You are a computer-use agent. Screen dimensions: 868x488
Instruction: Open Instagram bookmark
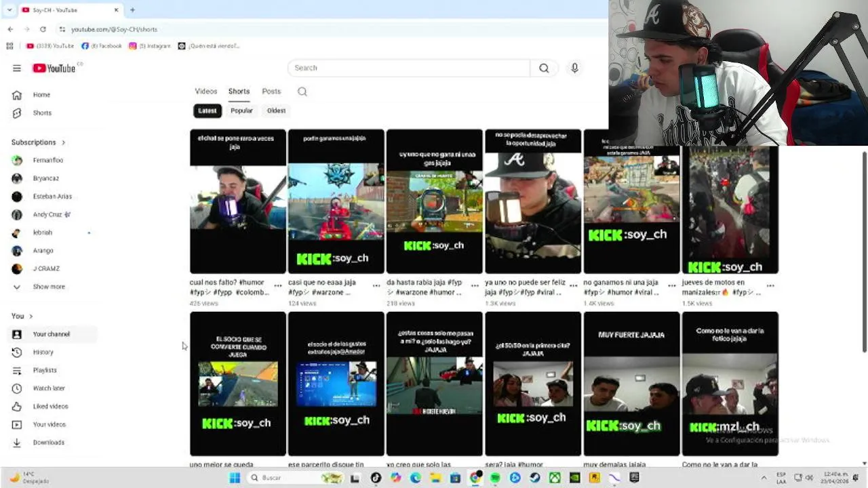click(151, 46)
